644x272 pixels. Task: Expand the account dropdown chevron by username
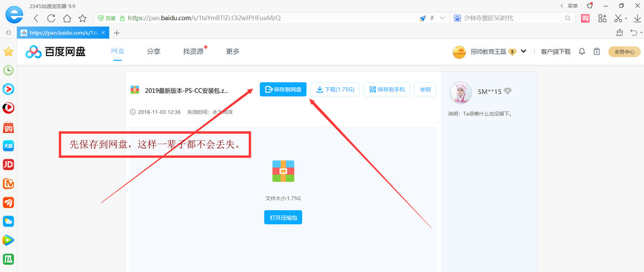[524, 51]
